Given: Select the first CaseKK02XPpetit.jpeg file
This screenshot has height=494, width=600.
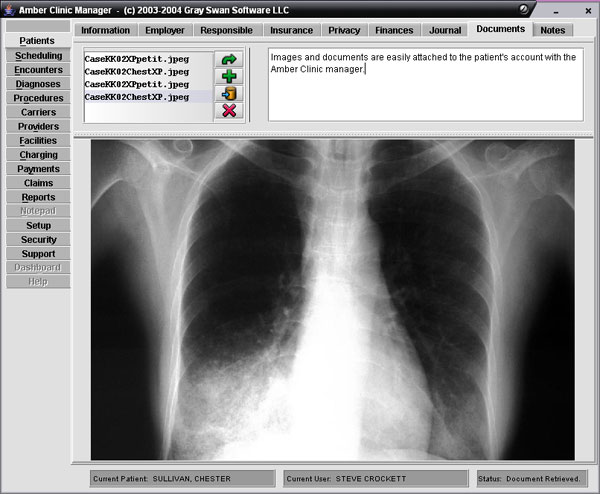Looking at the screenshot, I should click(136, 59).
